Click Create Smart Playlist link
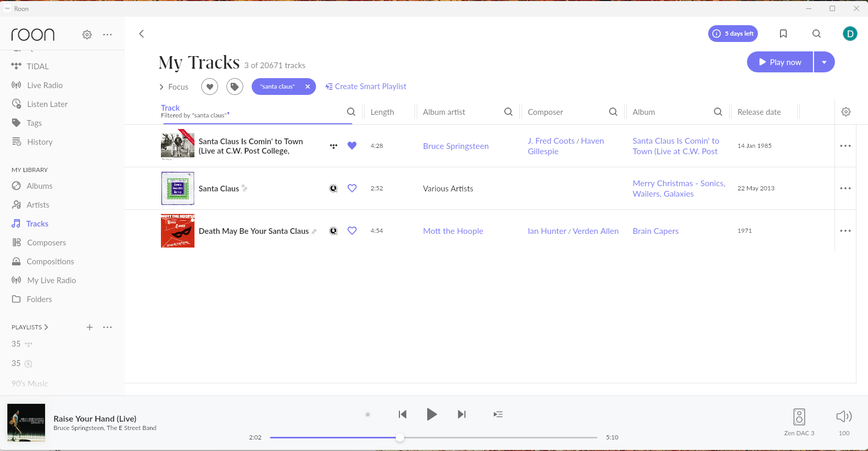Viewport: 868px width, 451px height. click(x=366, y=87)
